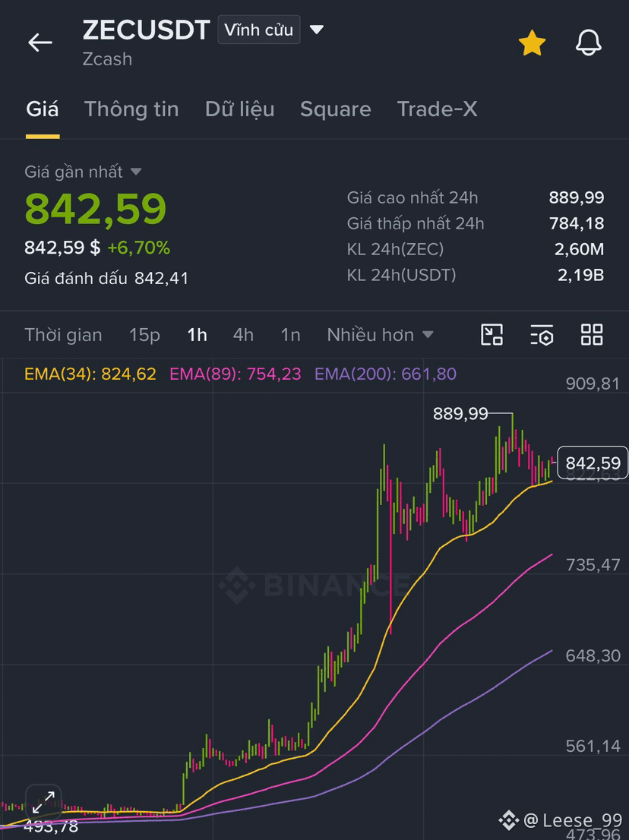Expand the Nhiều hơn timeframe dropdown
The height and width of the screenshot is (840, 629).
tap(381, 335)
